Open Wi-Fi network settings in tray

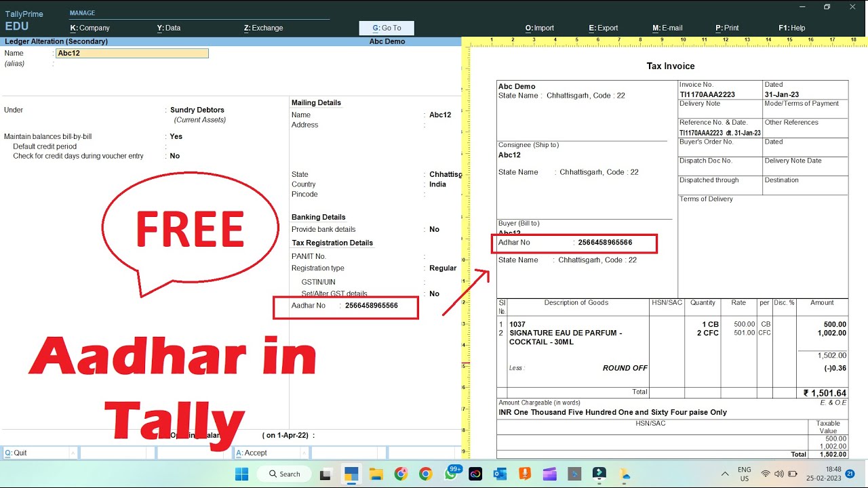(766, 474)
